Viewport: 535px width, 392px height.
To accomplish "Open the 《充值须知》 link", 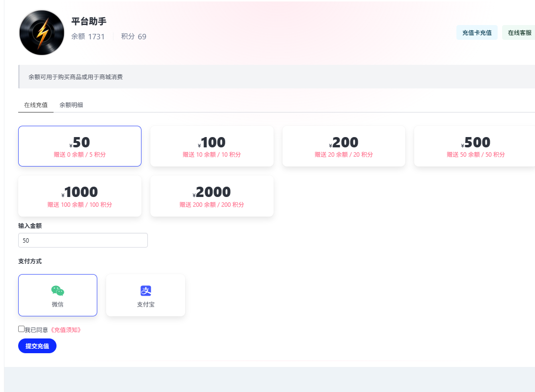I will 66,330.
